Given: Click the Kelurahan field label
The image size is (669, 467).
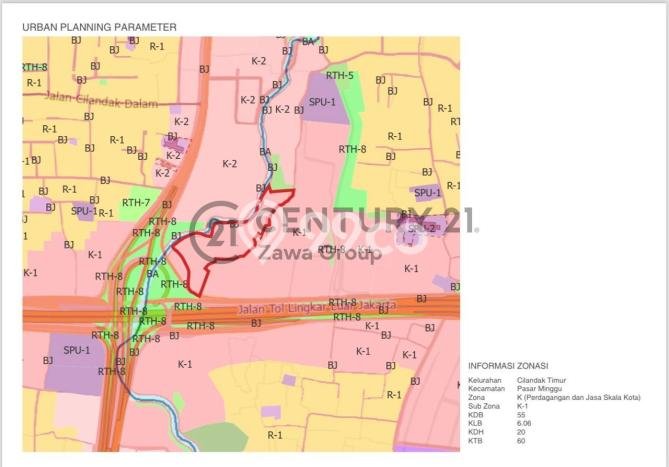Looking at the screenshot, I should 485,380.
